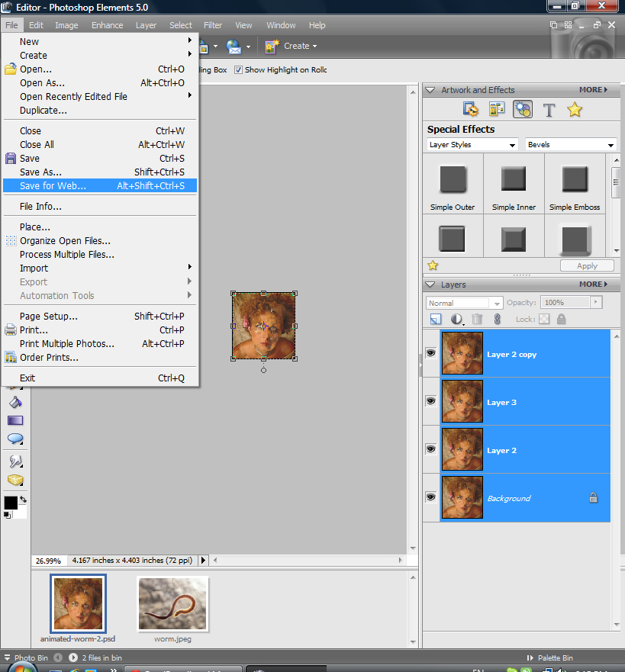Viewport: 625px width, 672px height.
Task: Open the Favorites star category icon
Action: (575, 110)
